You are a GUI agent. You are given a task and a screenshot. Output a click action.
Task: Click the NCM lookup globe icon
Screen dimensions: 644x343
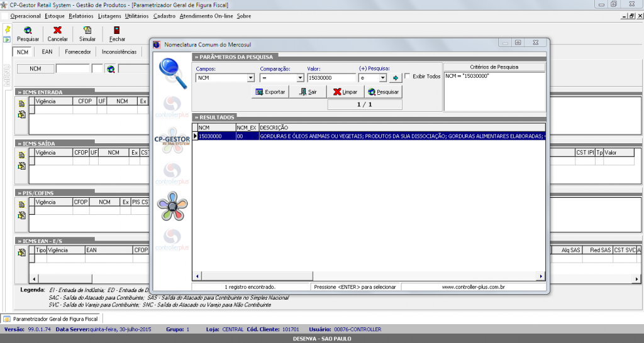[x=111, y=69]
